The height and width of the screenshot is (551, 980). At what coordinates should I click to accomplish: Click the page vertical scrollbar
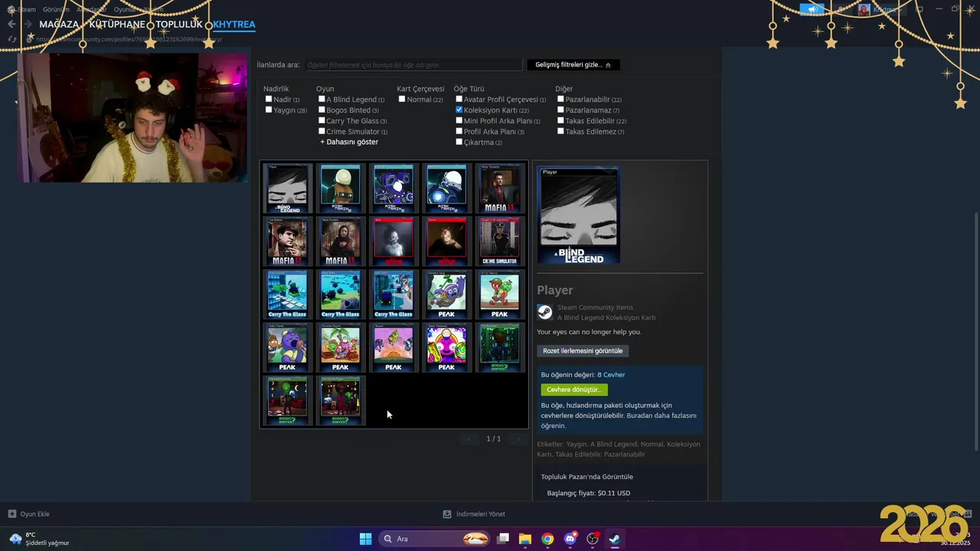coord(975,333)
